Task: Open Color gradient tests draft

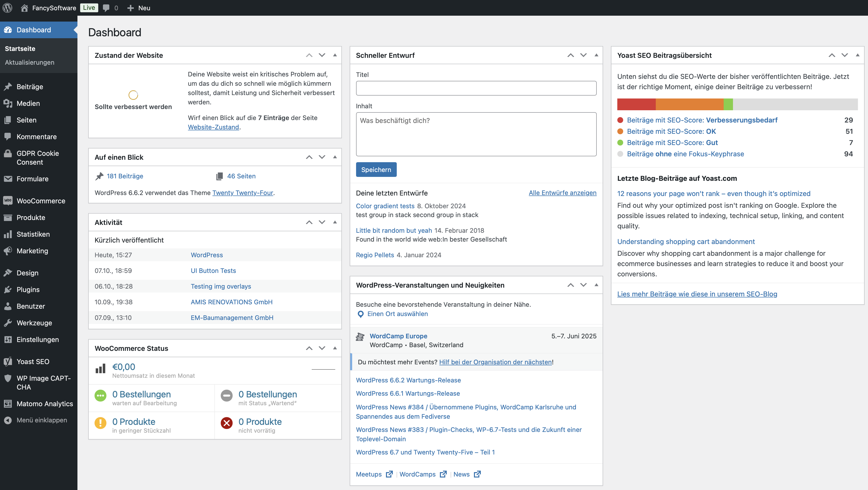Action: tap(385, 206)
